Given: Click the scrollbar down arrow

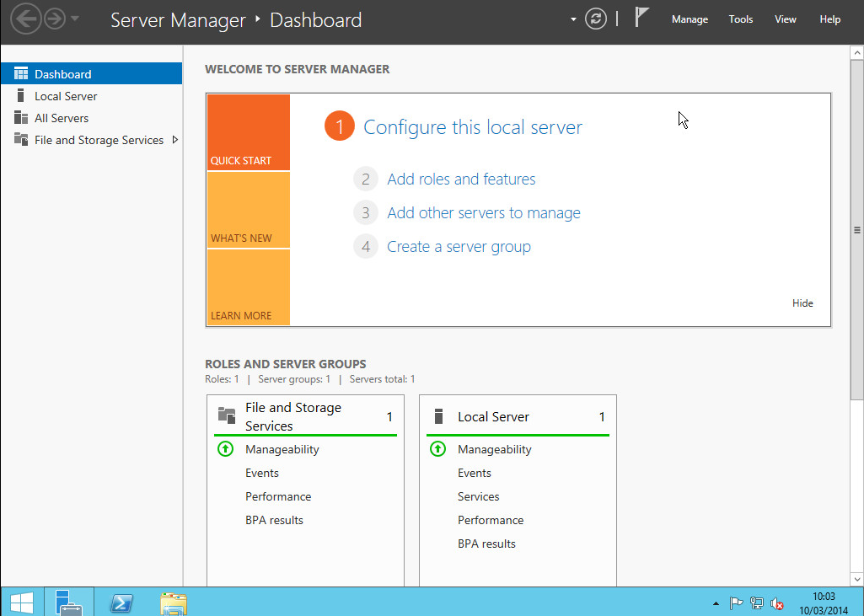Looking at the screenshot, I should point(857,579).
